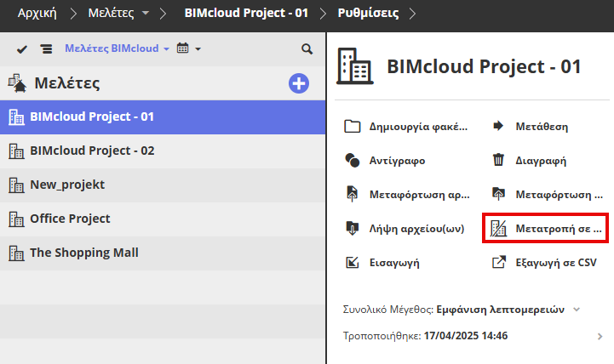Select The Shopping Mall row
Screen dimensions: 614x364
163,253
